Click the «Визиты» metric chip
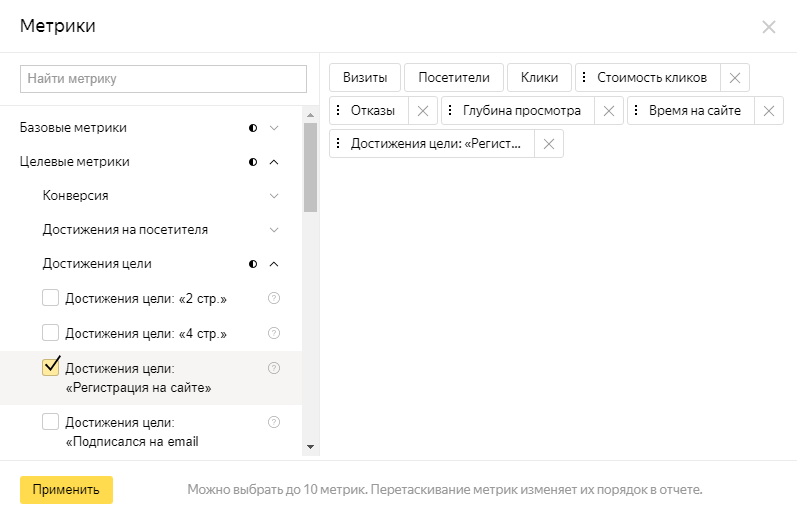 [365, 78]
